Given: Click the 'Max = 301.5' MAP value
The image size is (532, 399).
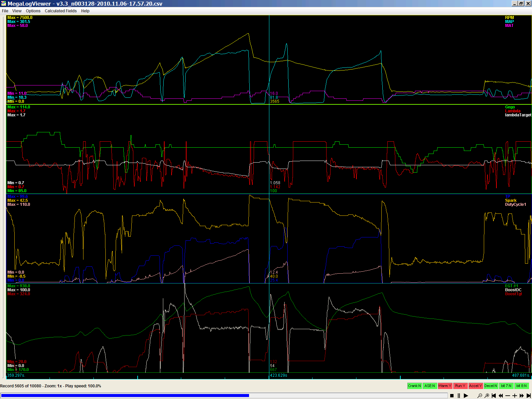Looking at the screenshot, I should click(19, 22).
